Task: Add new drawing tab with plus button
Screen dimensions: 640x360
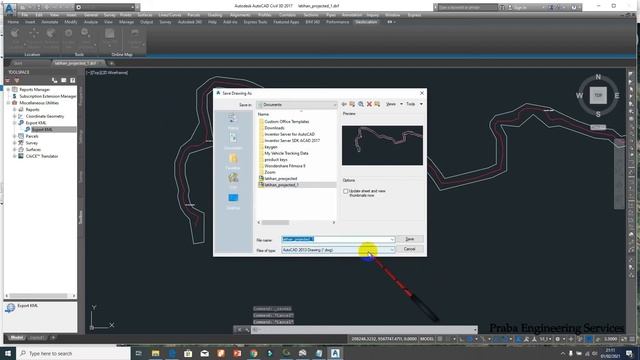Action: (x=111, y=63)
